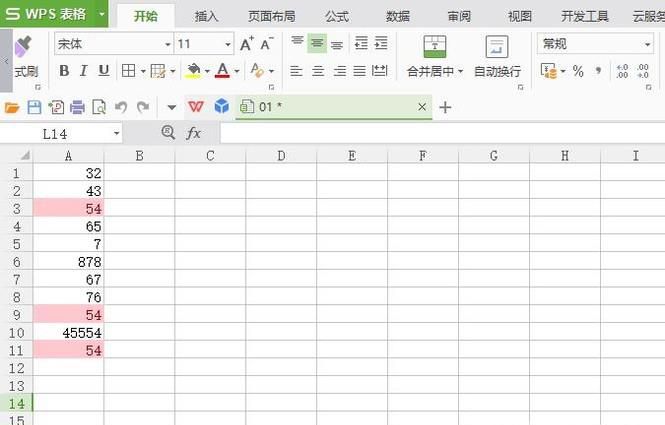Click the open folder icon
Viewport: 665px width, 425px height.
click(12, 107)
